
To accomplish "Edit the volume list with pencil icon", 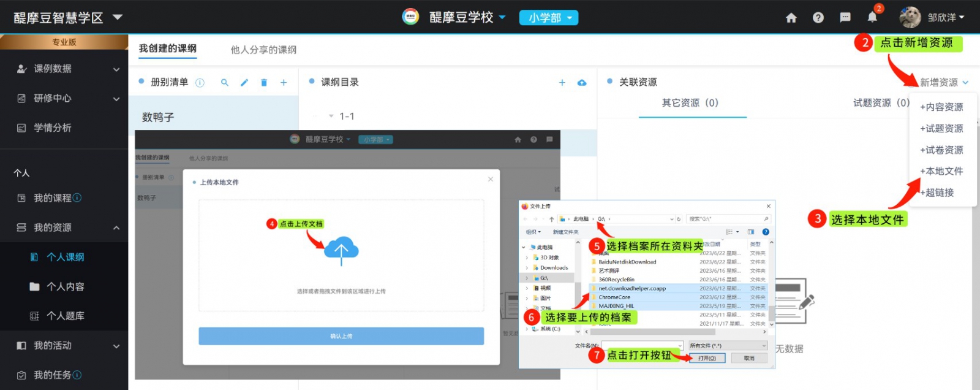I will (x=244, y=83).
